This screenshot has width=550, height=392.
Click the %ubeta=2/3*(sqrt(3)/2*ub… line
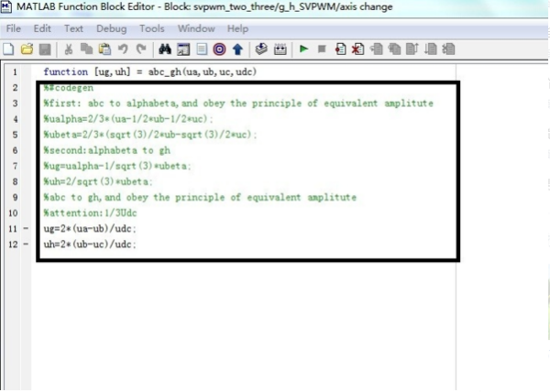click(150, 135)
